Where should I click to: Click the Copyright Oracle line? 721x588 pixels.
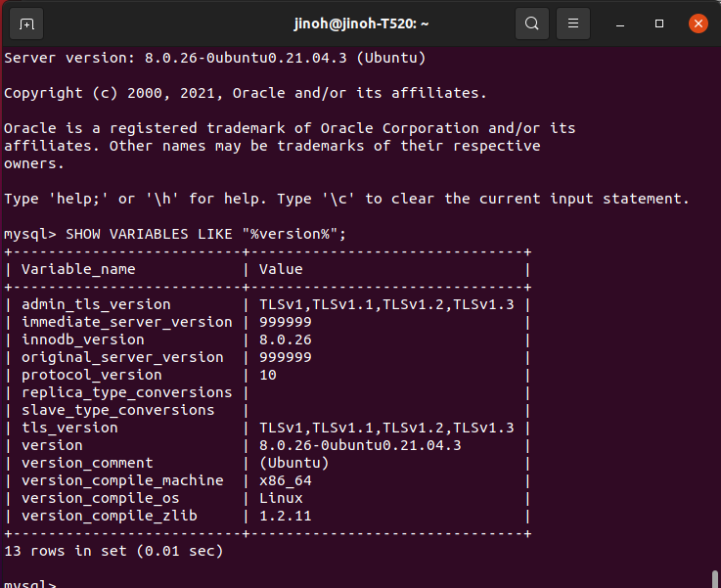point(246,93)
